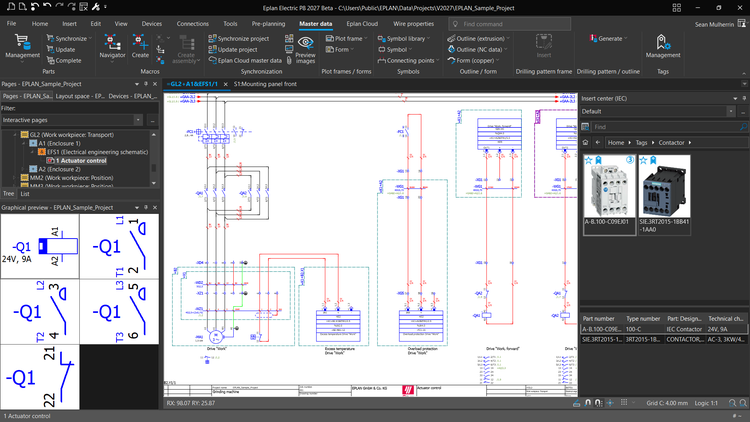This screenshot has height=422, width=750.
Task: Select MM2 (Work workpiece: Position) item
Action: [x=71, y=178]
